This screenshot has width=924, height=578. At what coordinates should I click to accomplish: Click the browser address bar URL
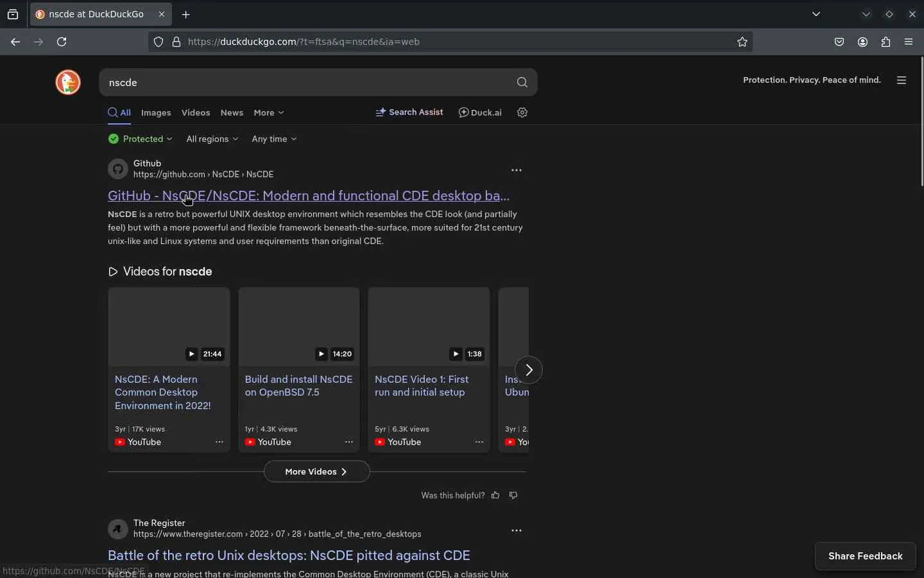click(x=304, y=42)
